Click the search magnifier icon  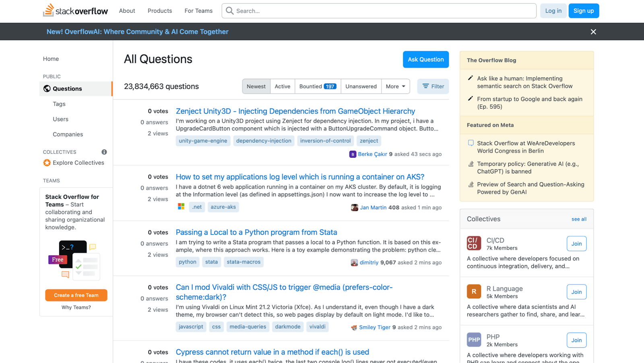pos(229,11)
